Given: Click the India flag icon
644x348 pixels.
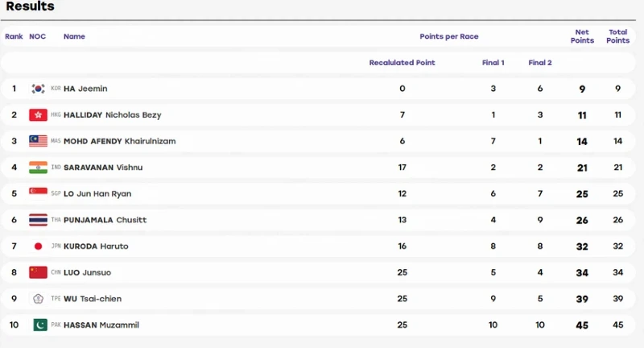Looking at the screenshot, I should (x=38, y=168).
